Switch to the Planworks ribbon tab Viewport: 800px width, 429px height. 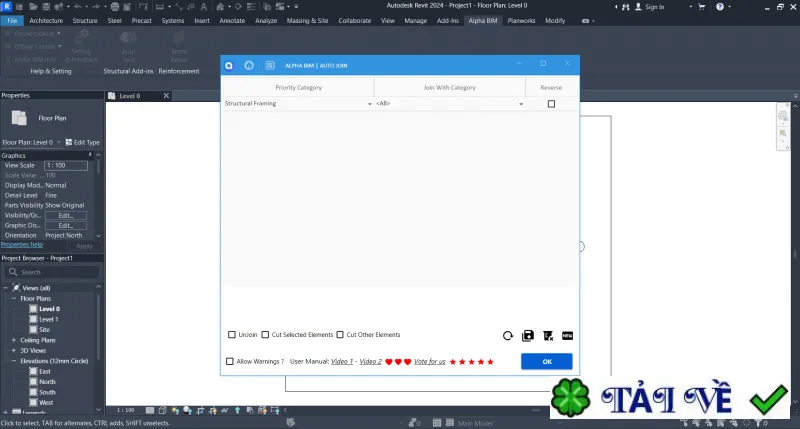[521, 21]
